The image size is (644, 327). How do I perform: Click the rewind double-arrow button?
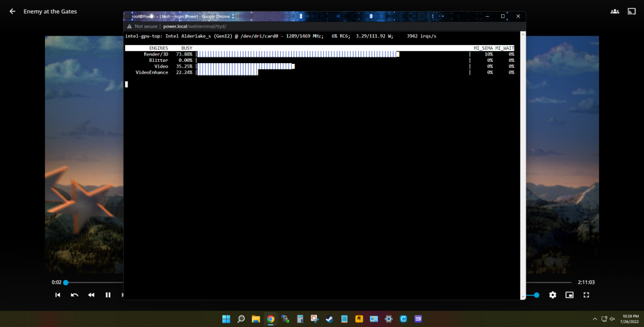click(91, 295)
